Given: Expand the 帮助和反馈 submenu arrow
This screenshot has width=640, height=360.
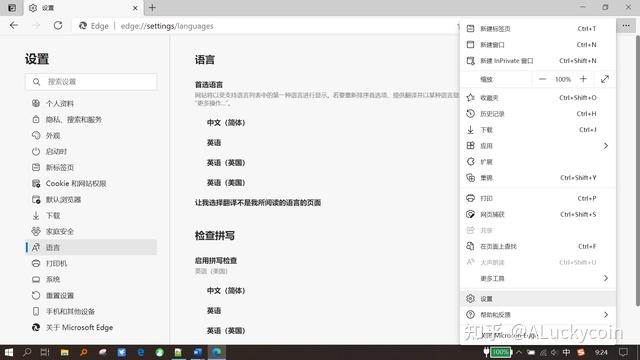Looking at the screenshot, I should pyautogui.click(x=606, y=315).
